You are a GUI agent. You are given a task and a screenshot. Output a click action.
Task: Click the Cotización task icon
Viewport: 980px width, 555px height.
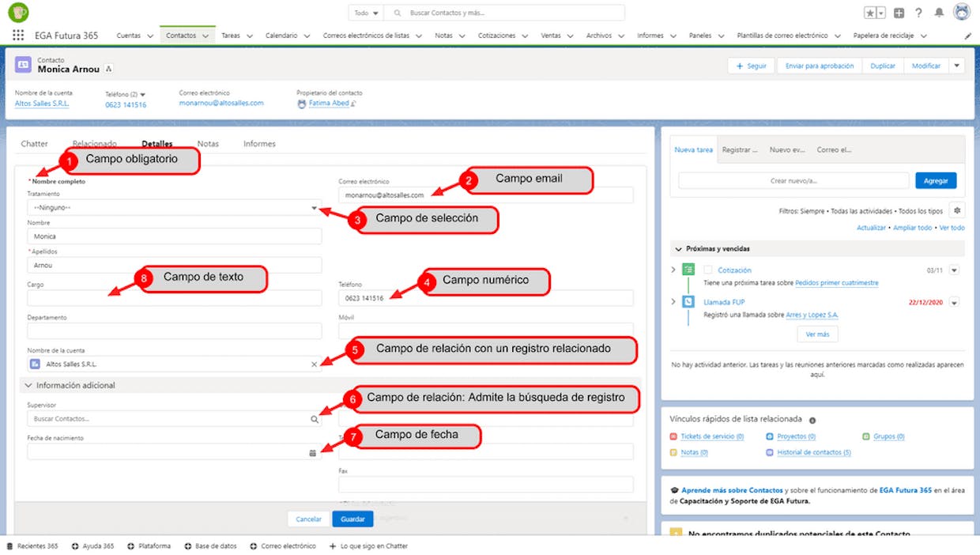[688, 270]
